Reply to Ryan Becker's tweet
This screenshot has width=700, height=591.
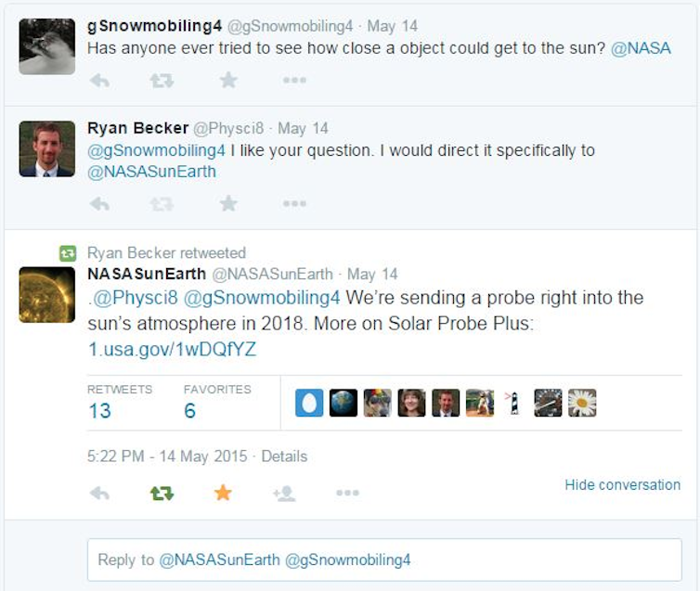pos(99,203)
